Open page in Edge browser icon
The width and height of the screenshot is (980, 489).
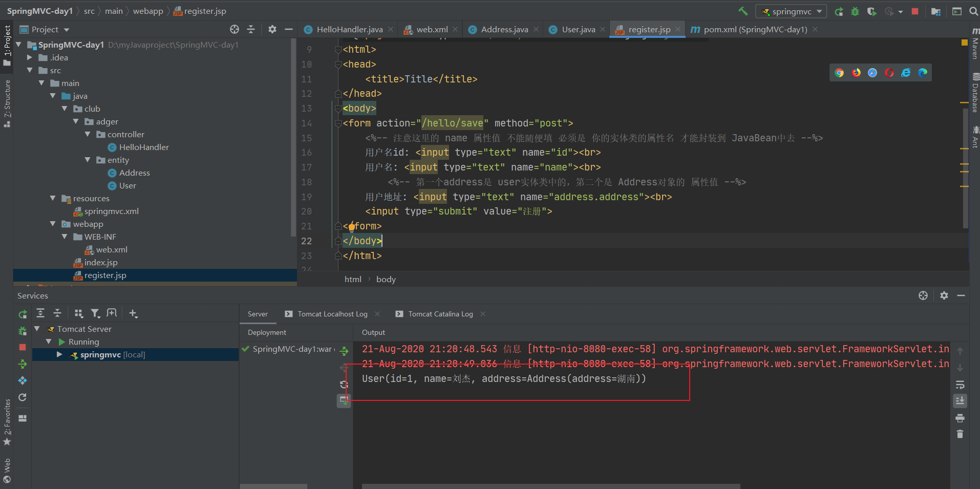(x=923, y=73)
